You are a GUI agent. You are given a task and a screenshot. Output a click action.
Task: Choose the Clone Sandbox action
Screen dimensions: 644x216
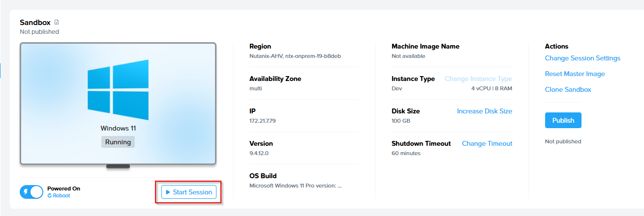click(568, 89)
